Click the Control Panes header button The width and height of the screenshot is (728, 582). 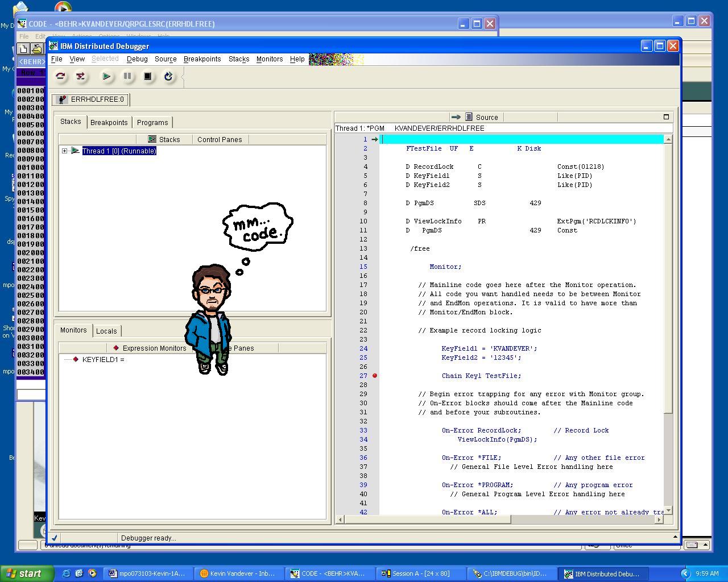[220, 139]
